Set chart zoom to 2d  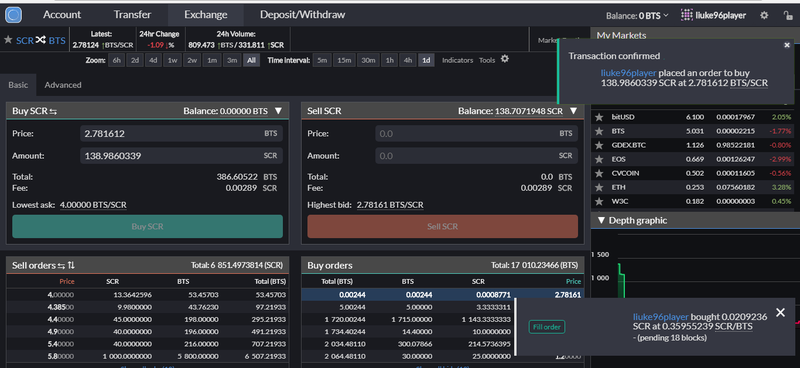pos(135,60)
